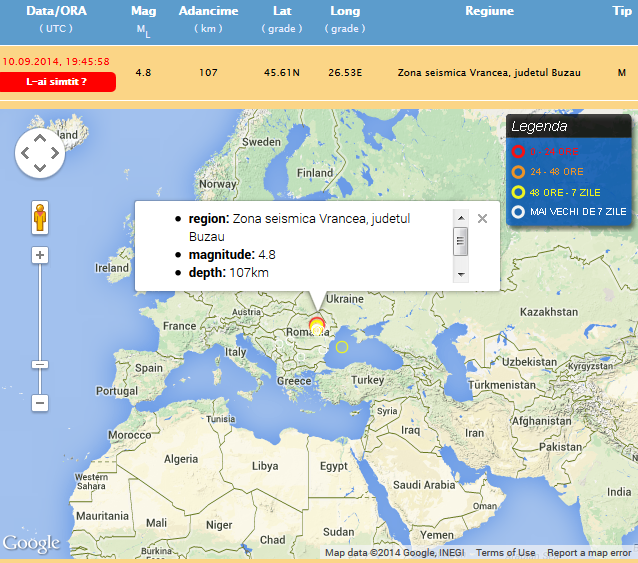Viewport: 638px width, 563px height.
Task: Zoom in using the plus button
Action: [x=40, y=255]
